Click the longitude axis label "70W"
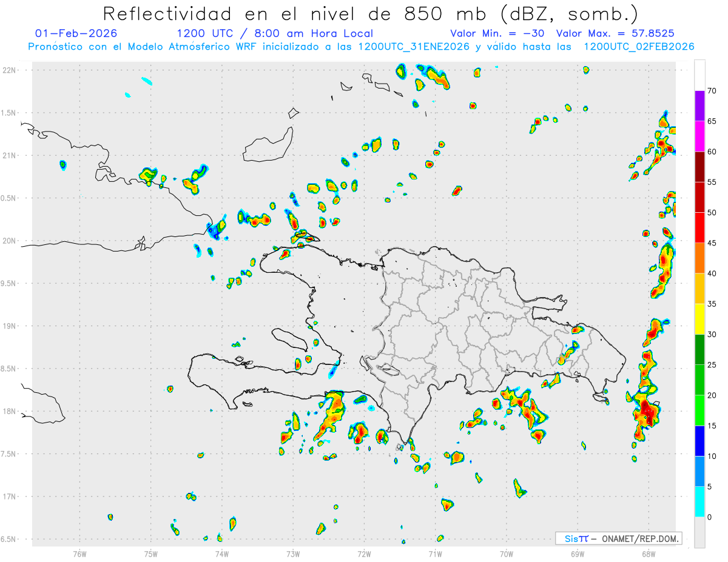 507,554
